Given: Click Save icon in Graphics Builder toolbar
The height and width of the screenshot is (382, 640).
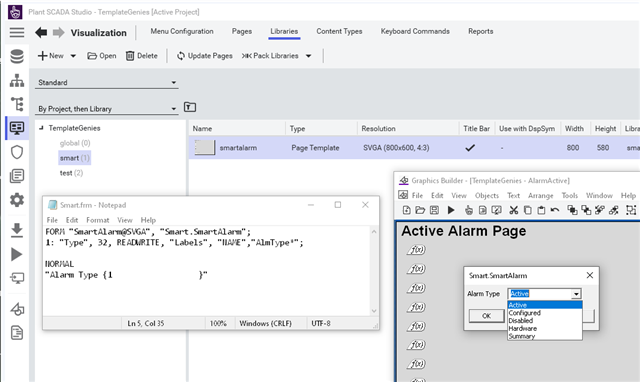Looking at the screenshot, I should click(434, 210).
